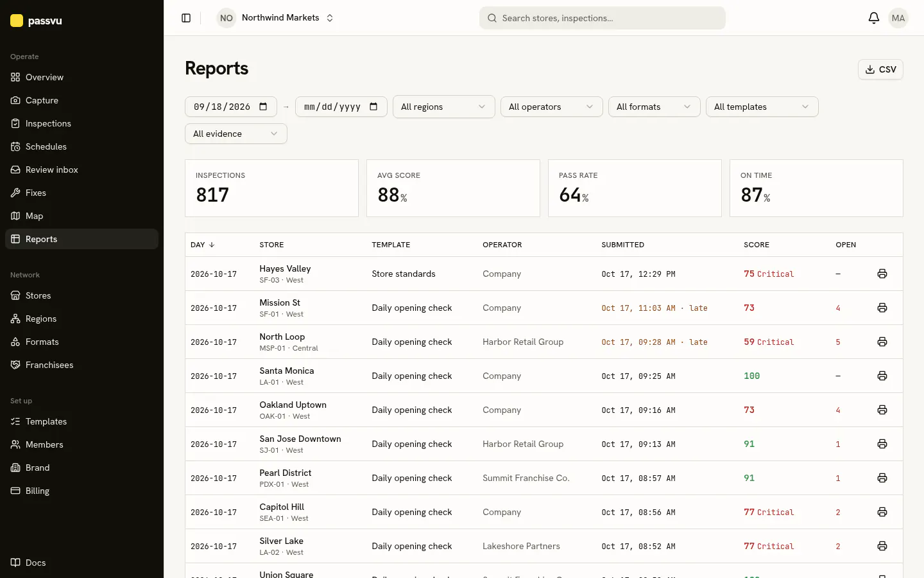Print the Capitol Hill inspection report
The height and width of the screenshot is (578, 924).
(x=882, y=512)
